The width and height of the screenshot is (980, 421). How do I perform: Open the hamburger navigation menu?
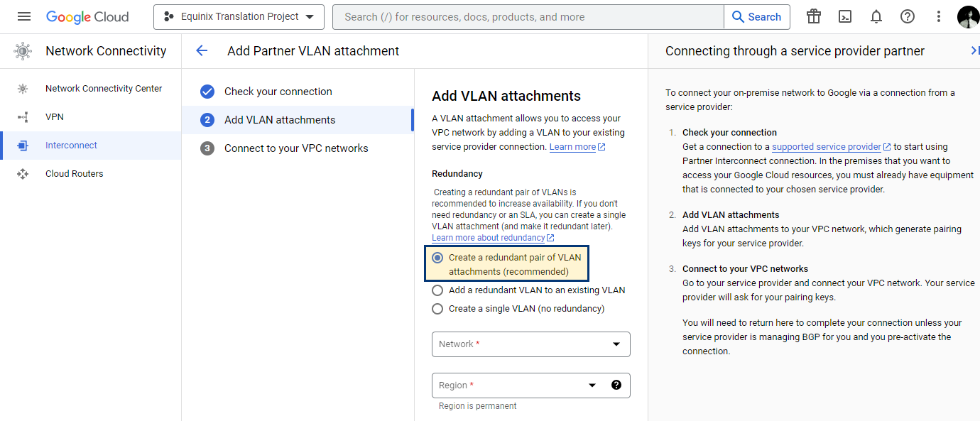[24, 16]
